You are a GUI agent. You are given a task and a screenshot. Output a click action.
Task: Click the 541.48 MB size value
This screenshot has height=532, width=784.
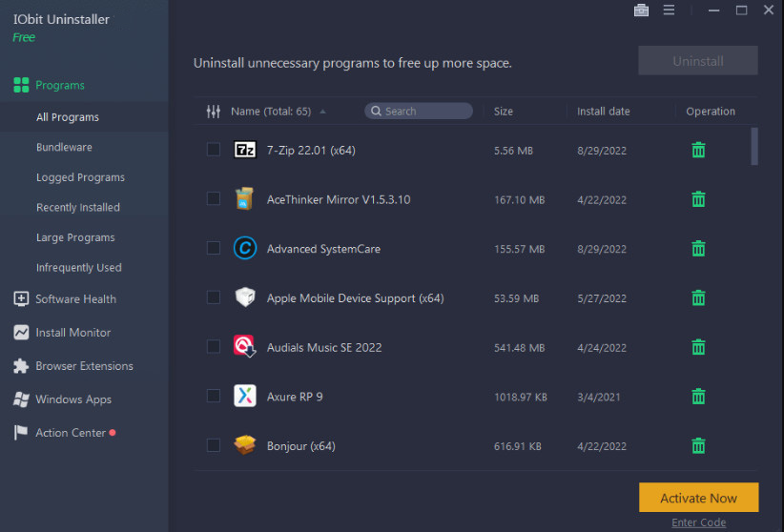(520, 347)
